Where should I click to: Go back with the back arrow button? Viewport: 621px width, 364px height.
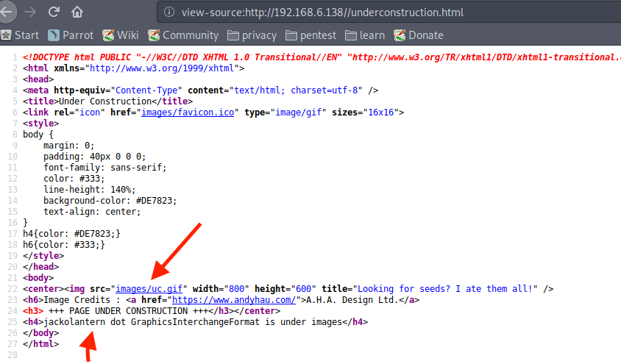click(7, 12)
